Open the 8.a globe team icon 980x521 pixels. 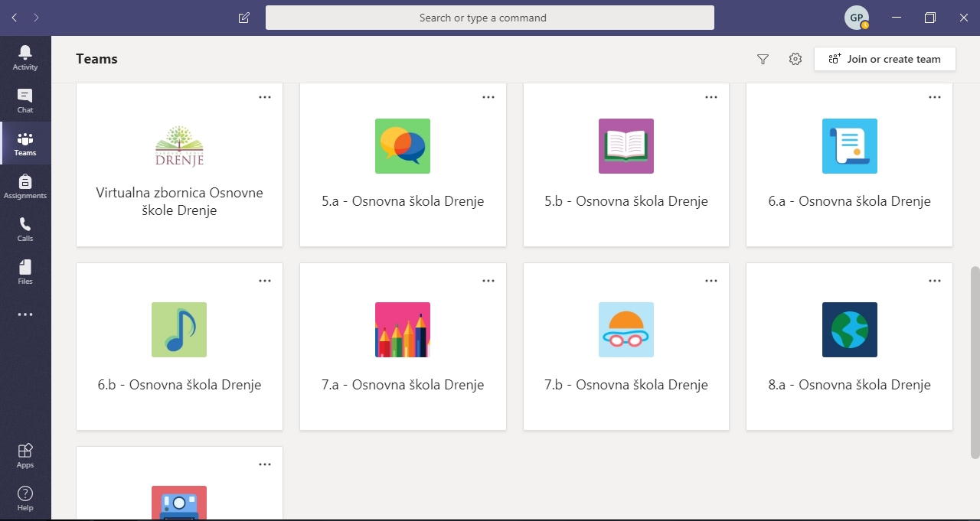(x=850, y=330)
